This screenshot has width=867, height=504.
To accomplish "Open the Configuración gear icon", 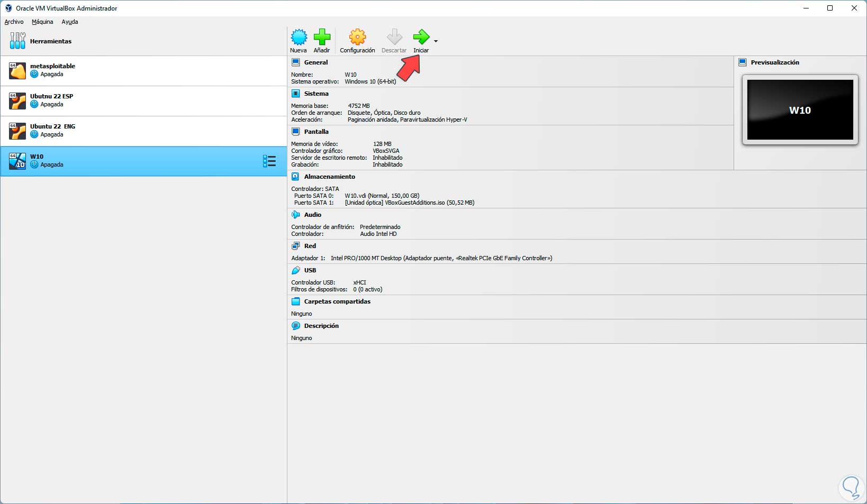I will (357, 37).
